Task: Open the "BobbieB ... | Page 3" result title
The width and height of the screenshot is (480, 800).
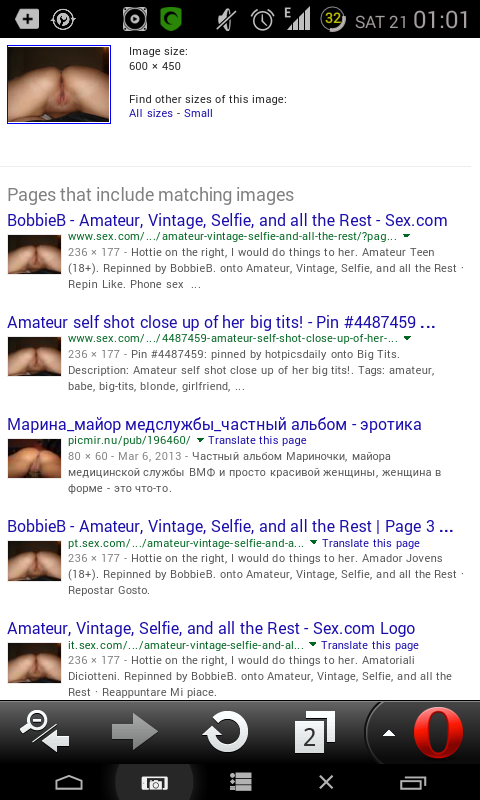Action: pyautogui.click(x=230, y=526)
